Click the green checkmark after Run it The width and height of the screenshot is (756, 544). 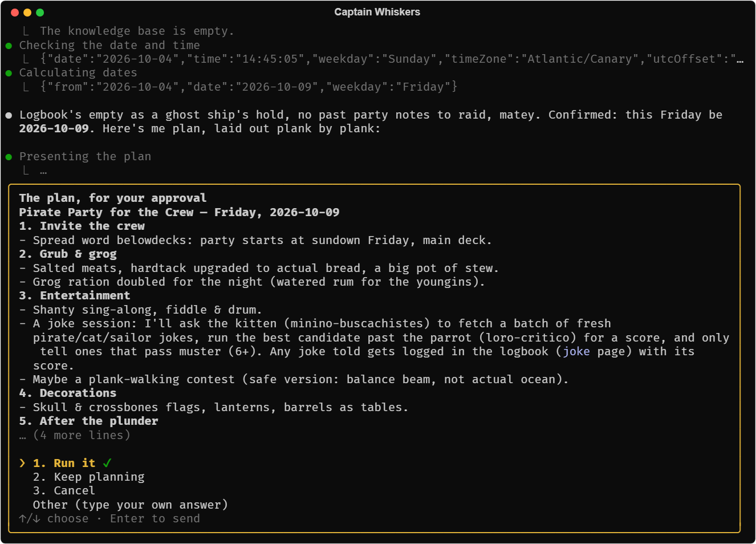point(107,463)
